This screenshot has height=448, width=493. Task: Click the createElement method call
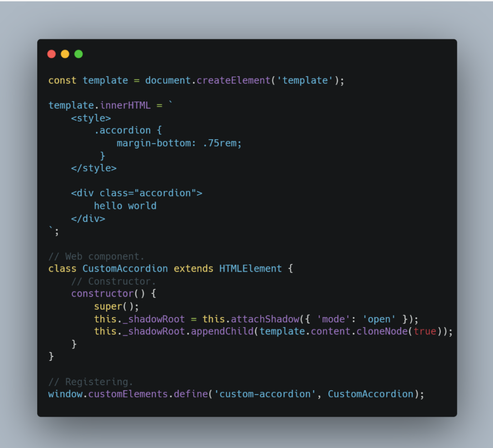click(234, 80)
